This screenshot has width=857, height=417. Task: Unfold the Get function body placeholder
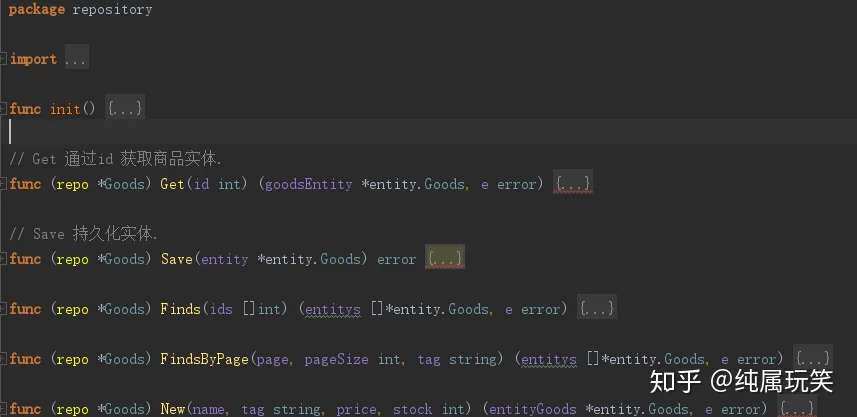(573, 183)
